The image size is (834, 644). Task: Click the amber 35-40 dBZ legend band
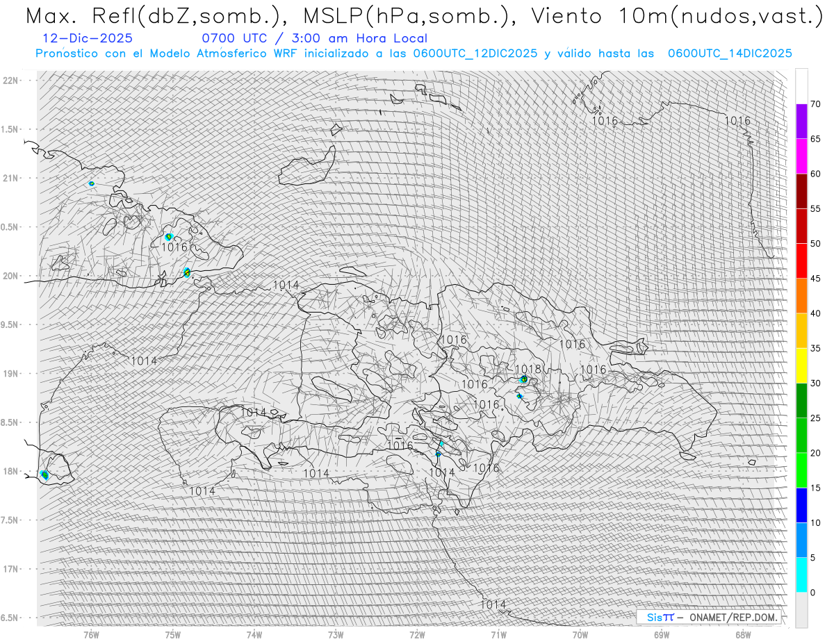pos(801,331)
